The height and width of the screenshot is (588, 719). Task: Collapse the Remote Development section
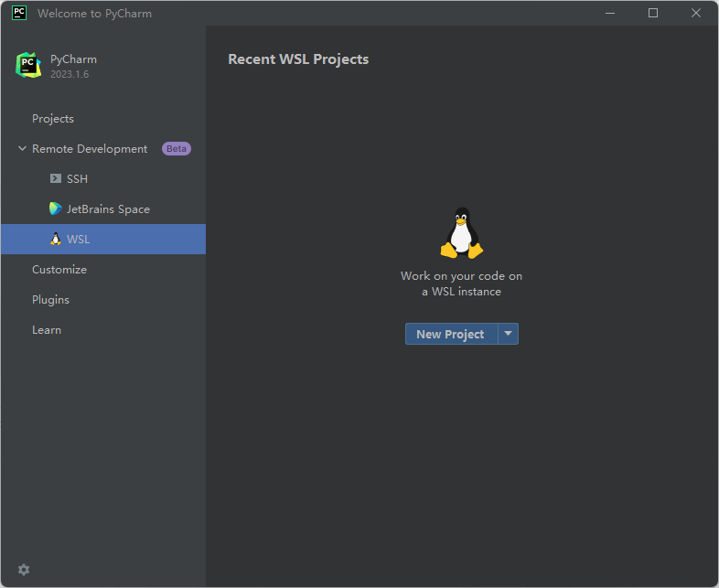pos(22,148)
